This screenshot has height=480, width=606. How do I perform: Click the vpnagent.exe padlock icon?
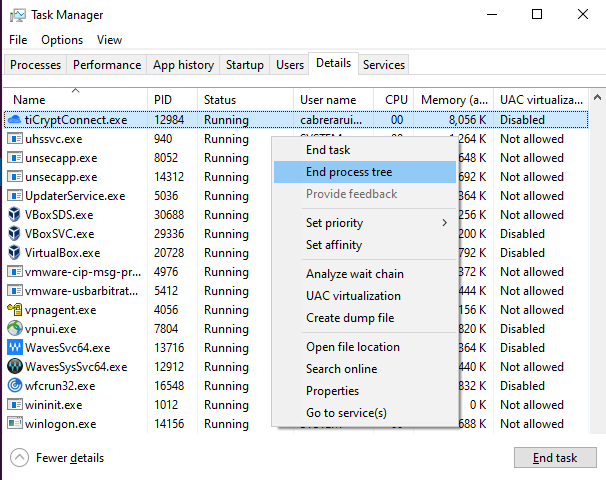[x=15, y=310]
